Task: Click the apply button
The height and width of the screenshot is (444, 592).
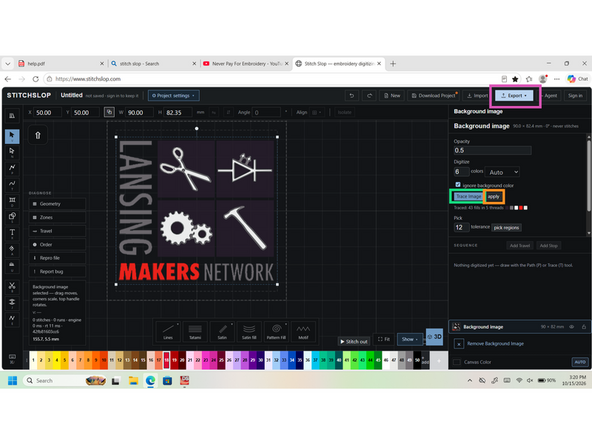Action: click(493, 196)
